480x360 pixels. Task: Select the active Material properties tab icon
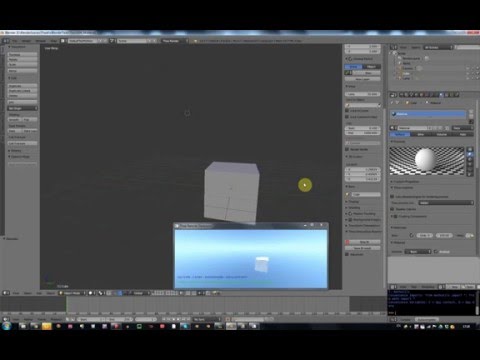pos(442,95)
